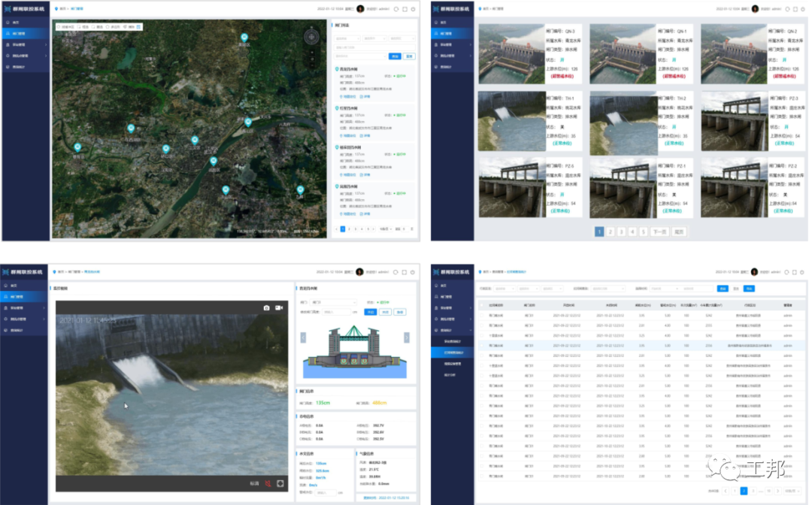The height and width of the screenshot is (505, 812).
Task: Open the QN-3 gate card thumbnail
Action: tap(511, 54)
